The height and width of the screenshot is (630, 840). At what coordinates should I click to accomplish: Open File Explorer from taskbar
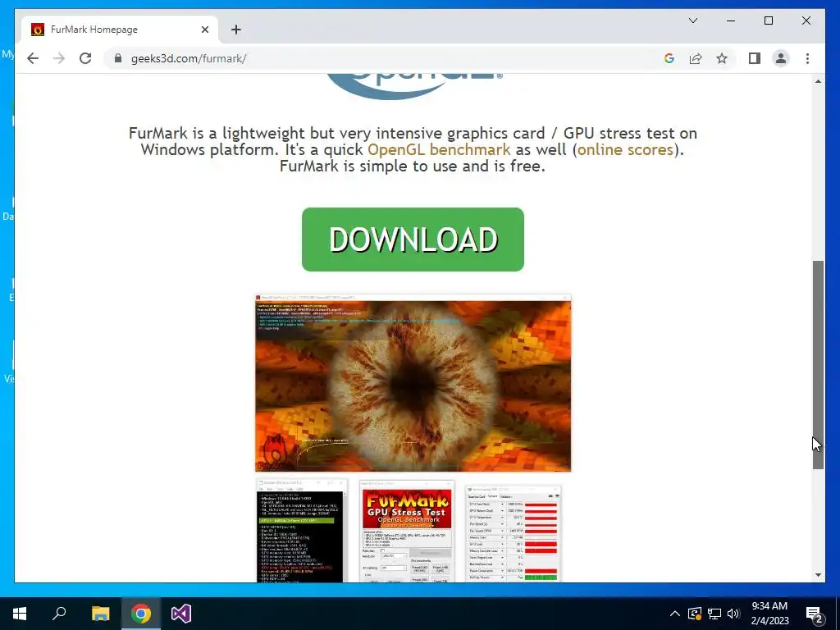point(100,614)
